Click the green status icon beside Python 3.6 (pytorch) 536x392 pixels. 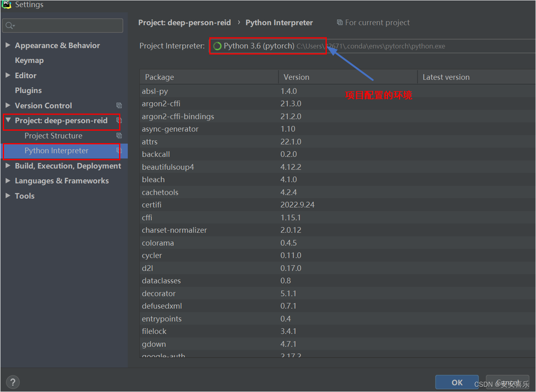(x=217, y=46)
